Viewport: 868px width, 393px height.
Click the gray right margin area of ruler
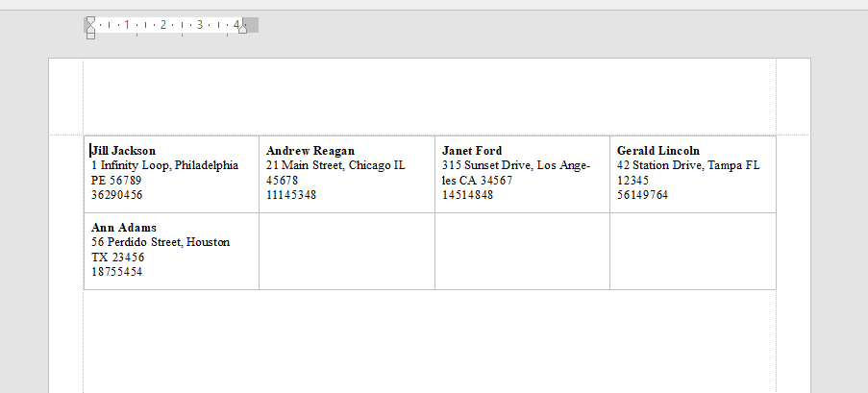click(251, 24)
